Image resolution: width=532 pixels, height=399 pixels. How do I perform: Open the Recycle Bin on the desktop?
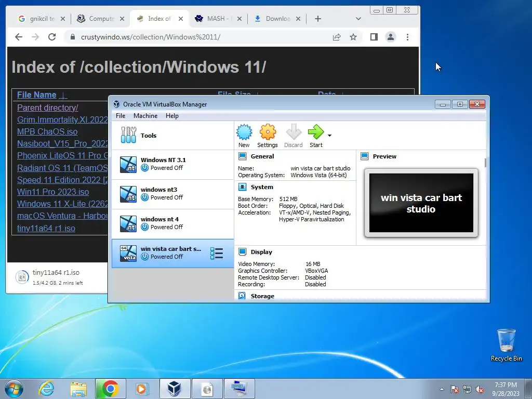(506, 345)
